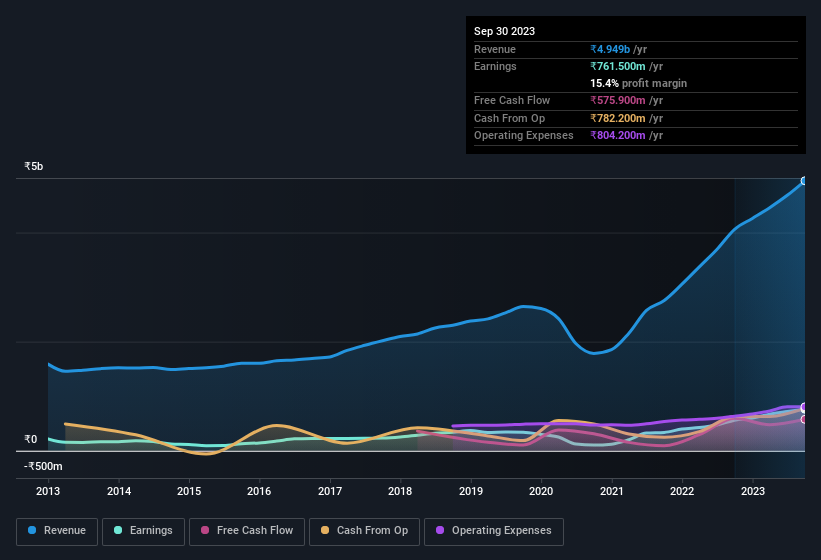This screenshot has height=560, width=821.
Task: Click the 2022 x-axis label
Action: coord(682,491)
